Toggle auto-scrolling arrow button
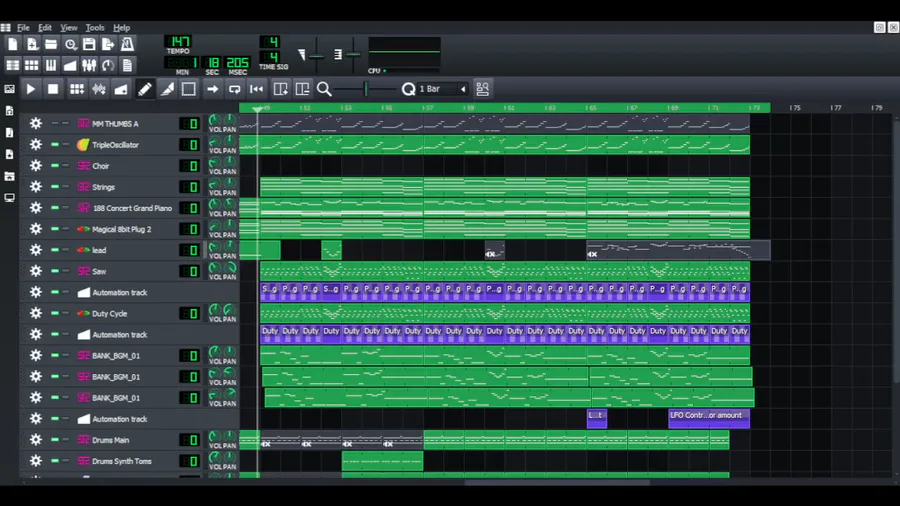Image resolution: width=900 pixels, height=506 pixels. (212, 89)
